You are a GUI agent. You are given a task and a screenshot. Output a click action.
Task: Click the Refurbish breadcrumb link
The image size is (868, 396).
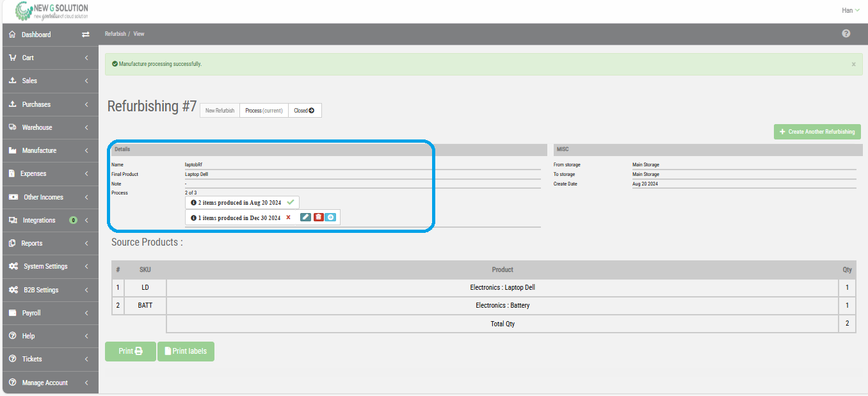(115, 34)
